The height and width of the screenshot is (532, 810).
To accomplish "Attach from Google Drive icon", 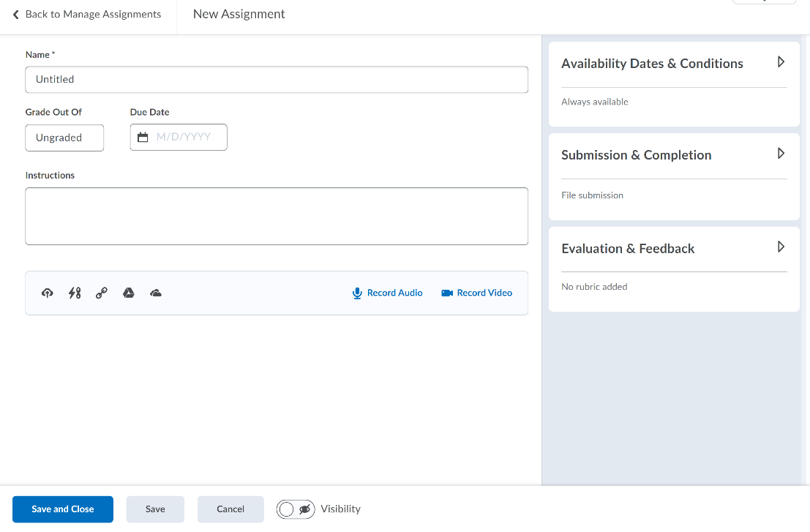I will point(129,293).
